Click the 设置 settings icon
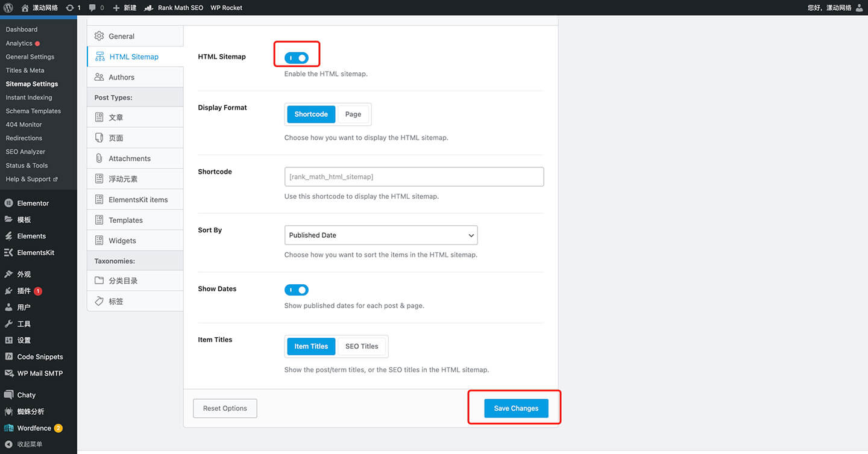 [8, 340]
